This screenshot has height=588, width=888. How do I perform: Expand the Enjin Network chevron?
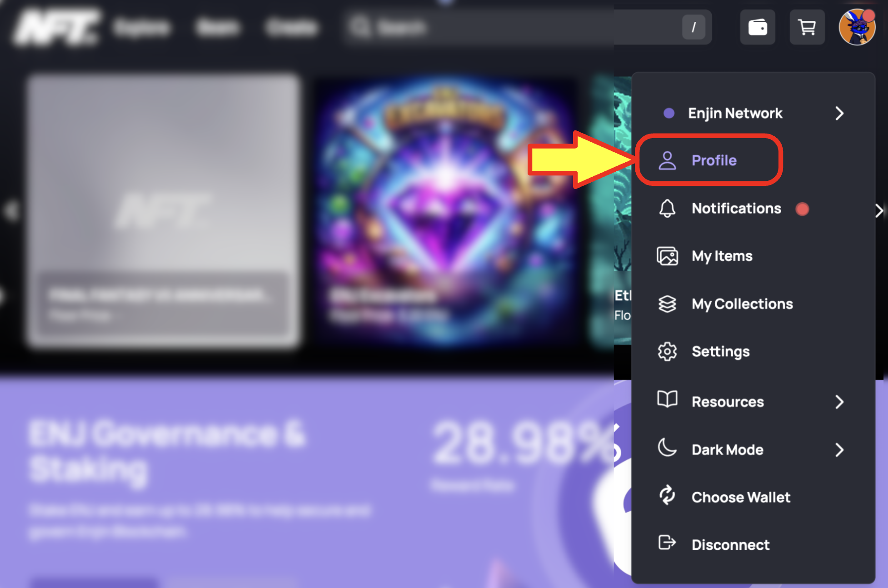[839, 113]
